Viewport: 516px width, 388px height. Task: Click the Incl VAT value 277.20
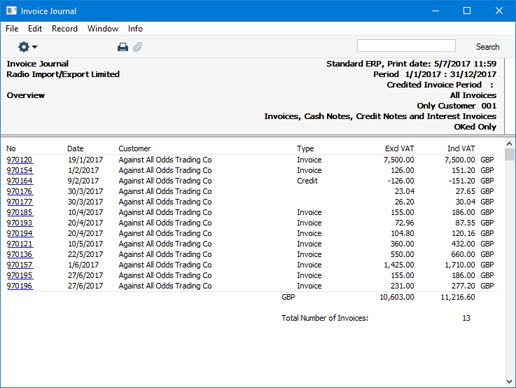463,286
